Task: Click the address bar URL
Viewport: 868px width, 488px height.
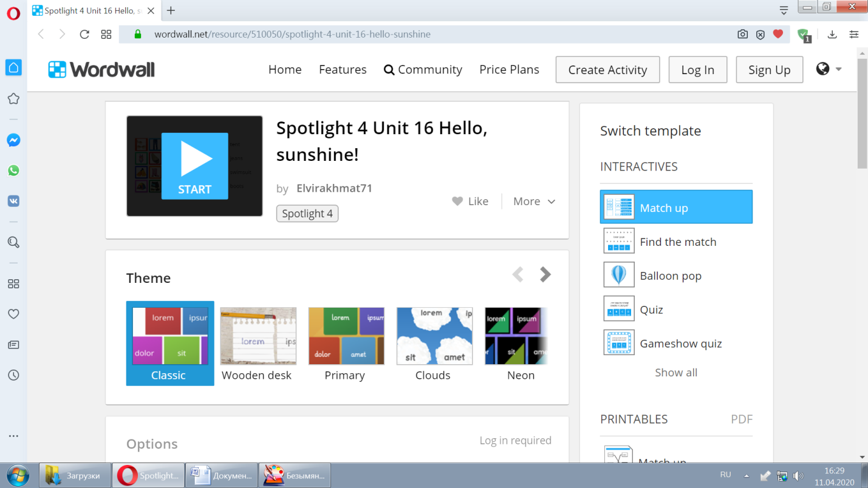Action: (x=292, y=35)
